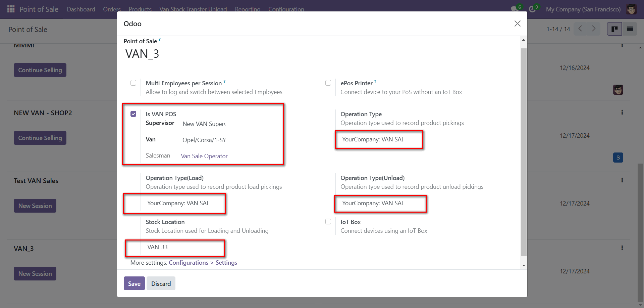This screenshot has height=308, width=644.
Task: Open the chat messages icon
Action: click(x=515, y=9)
